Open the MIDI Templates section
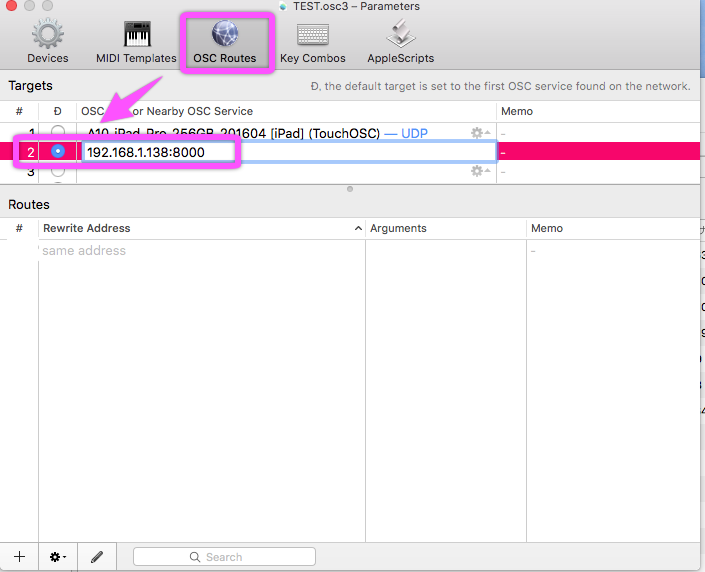705x572 pixels. pos(136,42)
